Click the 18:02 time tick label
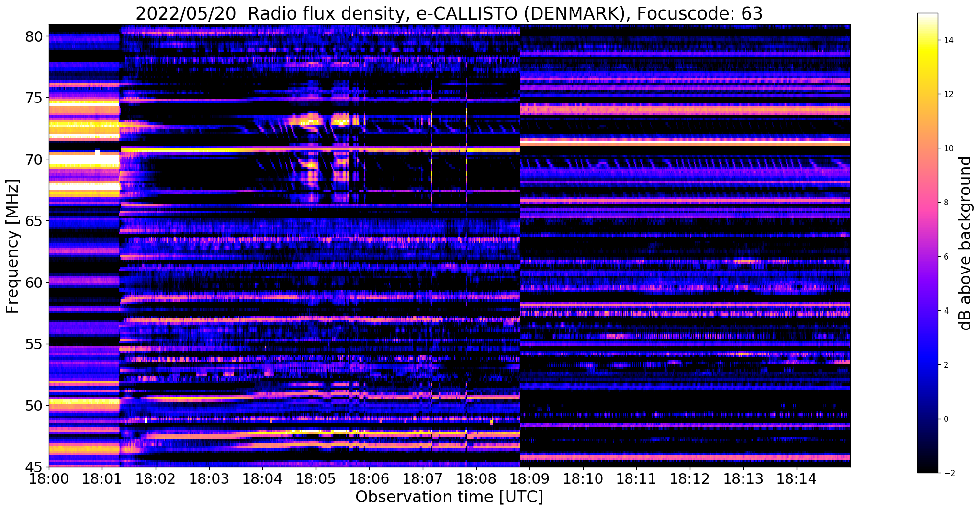The height and width of the screenshot is (511, 980). click(156, 478)
